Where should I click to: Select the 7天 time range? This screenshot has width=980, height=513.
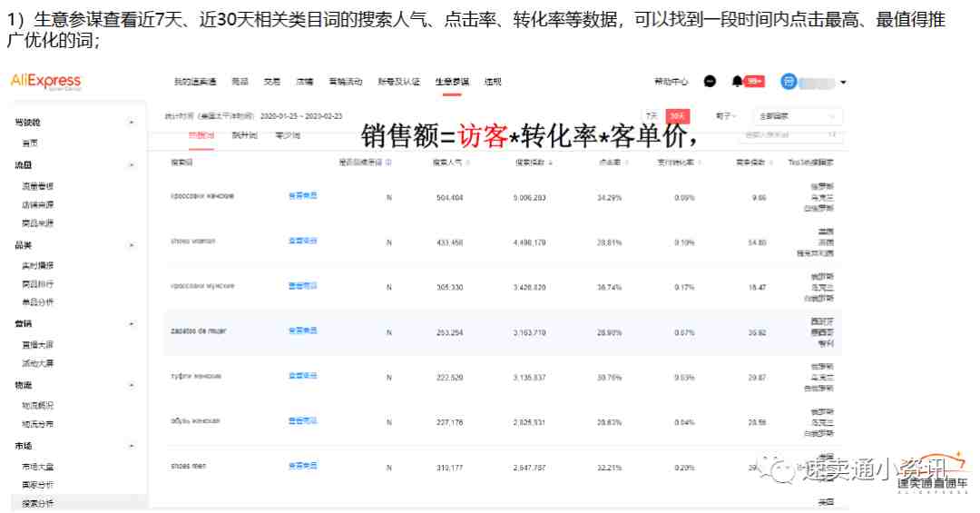[x=651, y=116]
